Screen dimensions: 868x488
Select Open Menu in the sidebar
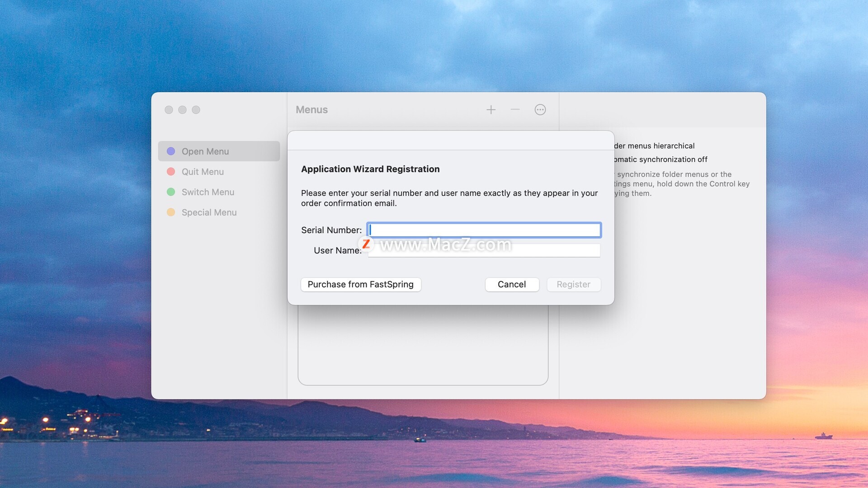pos(205,151)
